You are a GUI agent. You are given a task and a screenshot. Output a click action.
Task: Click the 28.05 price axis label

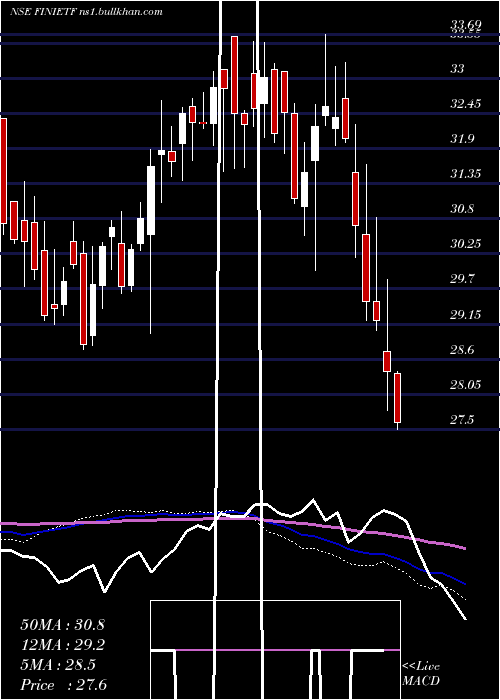pos(465,385)
